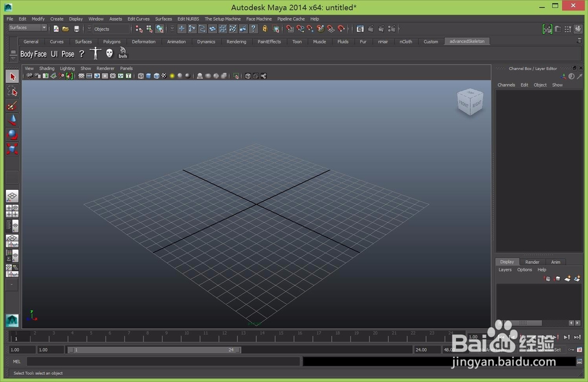Viewport: 588px width, 382px height.
Task: Open the Create menu
Action: [x=56, y=19]
